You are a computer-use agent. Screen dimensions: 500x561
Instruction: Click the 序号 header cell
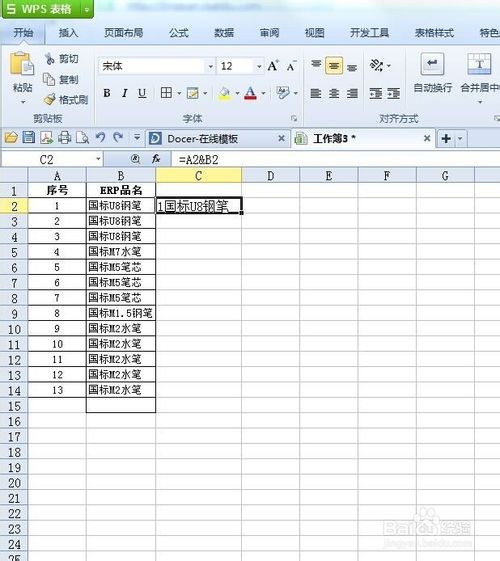pos(57,190)
